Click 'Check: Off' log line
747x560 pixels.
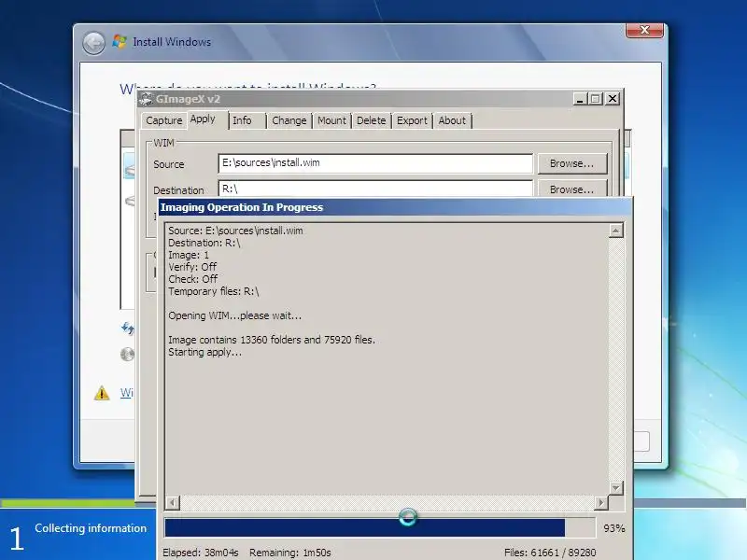pos(193,279)
